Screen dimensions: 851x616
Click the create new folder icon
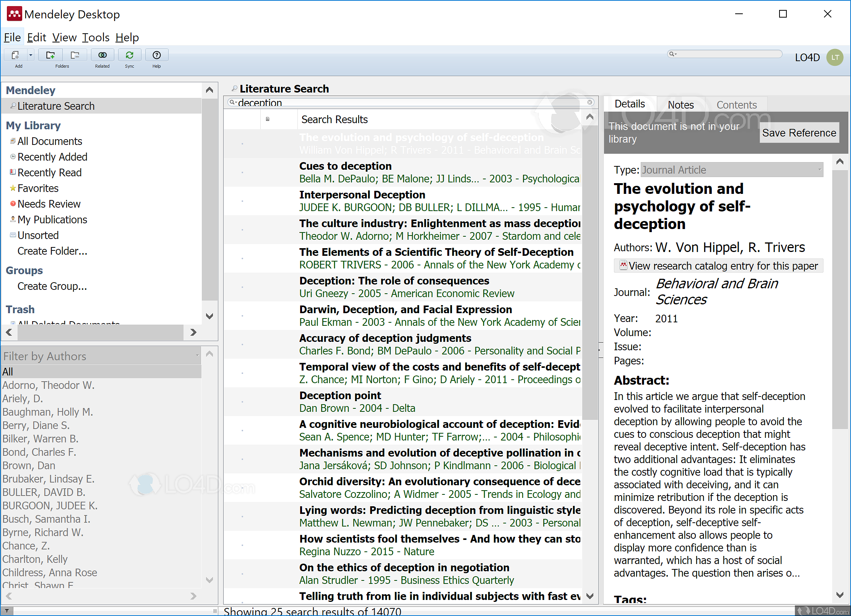[x=50, y=55]
